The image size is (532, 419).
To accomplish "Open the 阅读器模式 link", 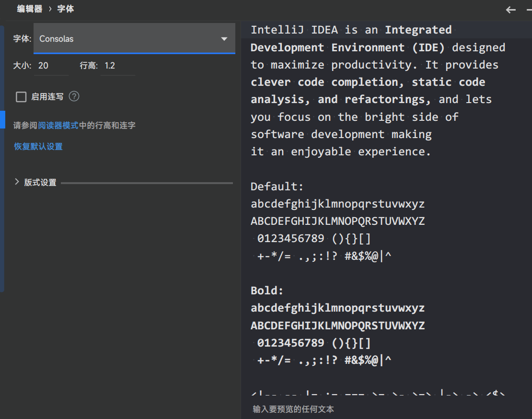I will [x=58, y=126].
